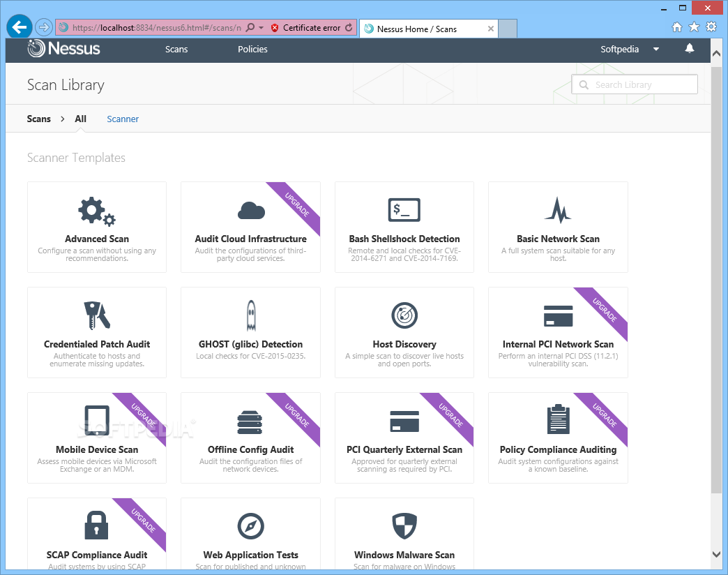
Task: Open the Basic Network Scan title
Action: click(558, 239)
